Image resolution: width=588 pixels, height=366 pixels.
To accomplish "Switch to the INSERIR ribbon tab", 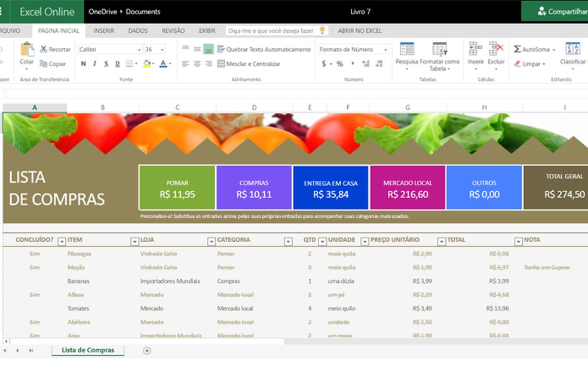I will click(103, 30).
